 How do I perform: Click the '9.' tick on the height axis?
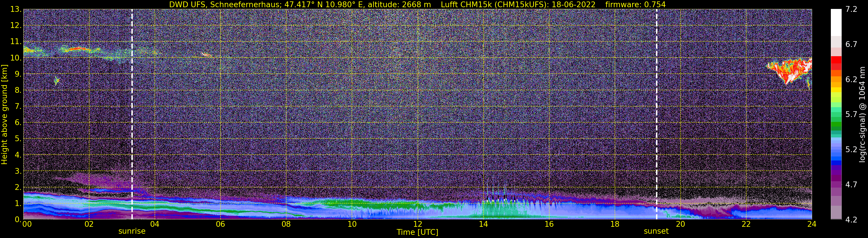pos(18,74)
